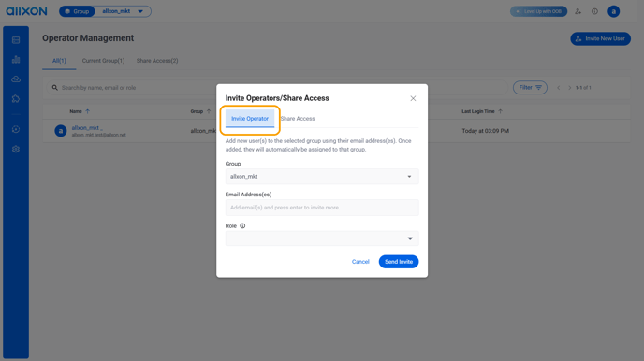
Task: Open the cloud sidebar icon
Action: click(x=16, y=79)
